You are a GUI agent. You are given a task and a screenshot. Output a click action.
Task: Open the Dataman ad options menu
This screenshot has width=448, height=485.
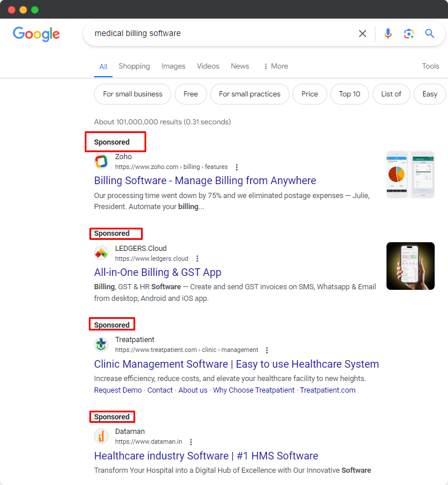tap(191, 442)
